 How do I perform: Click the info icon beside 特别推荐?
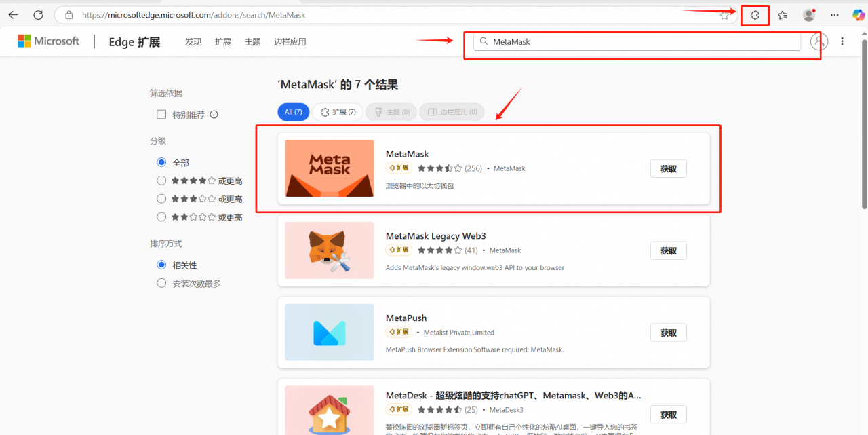point(214,114)
